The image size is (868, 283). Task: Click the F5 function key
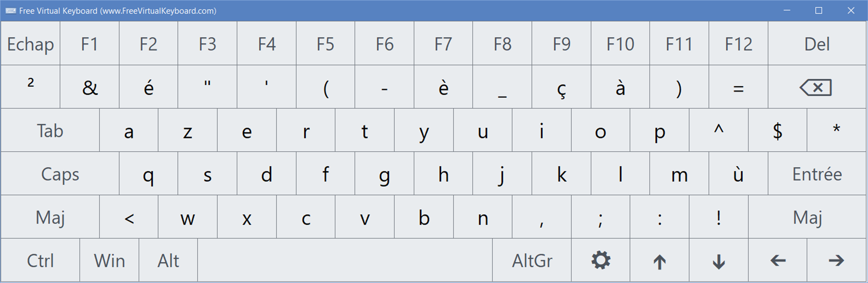tap(325, 43)
